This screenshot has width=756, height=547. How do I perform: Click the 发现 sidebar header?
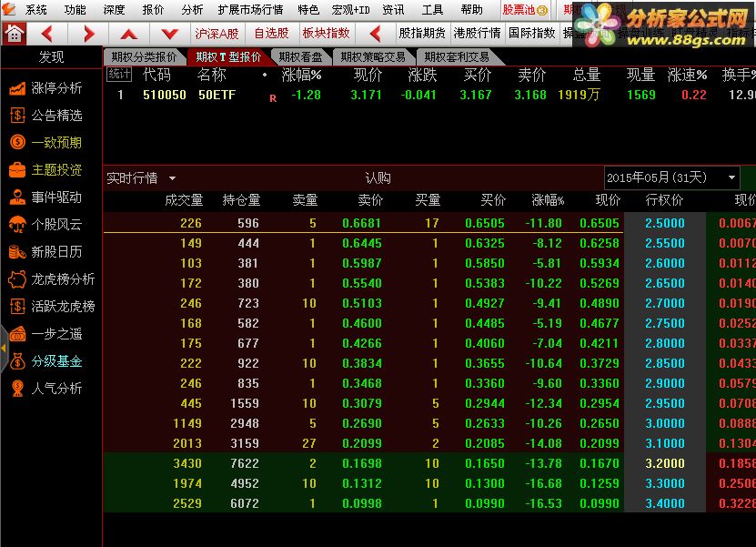(x=51, y=57)
